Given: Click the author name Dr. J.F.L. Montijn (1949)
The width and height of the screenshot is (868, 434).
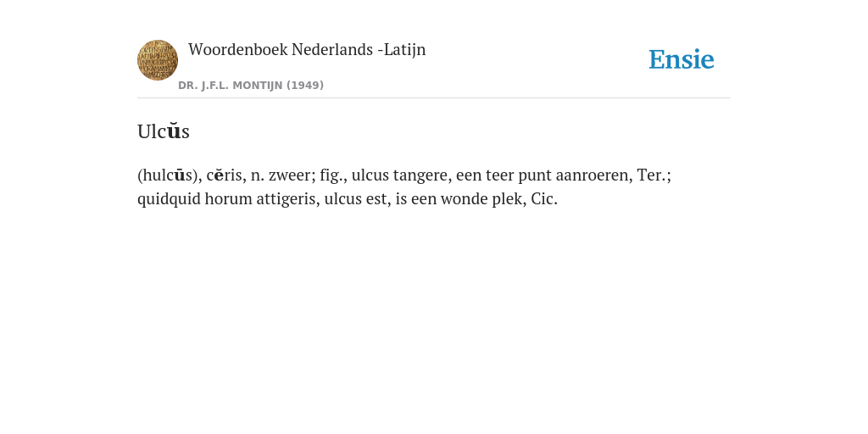Looking at the screenshot, I should pyautogui.click(x=251, y=86).
